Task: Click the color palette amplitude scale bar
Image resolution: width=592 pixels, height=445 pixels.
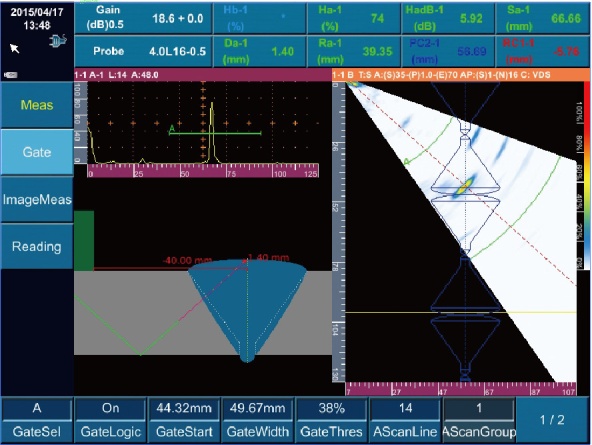Action: coord(587,176)
